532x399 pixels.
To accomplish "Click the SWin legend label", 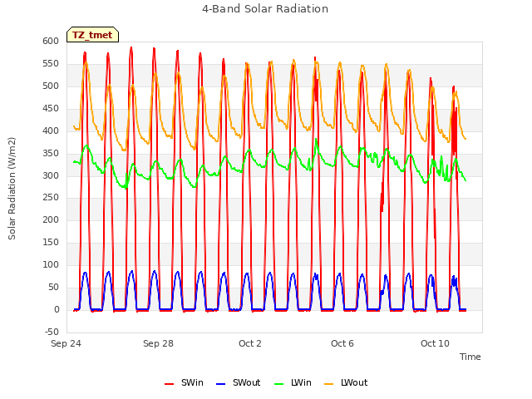I will 192,382.
